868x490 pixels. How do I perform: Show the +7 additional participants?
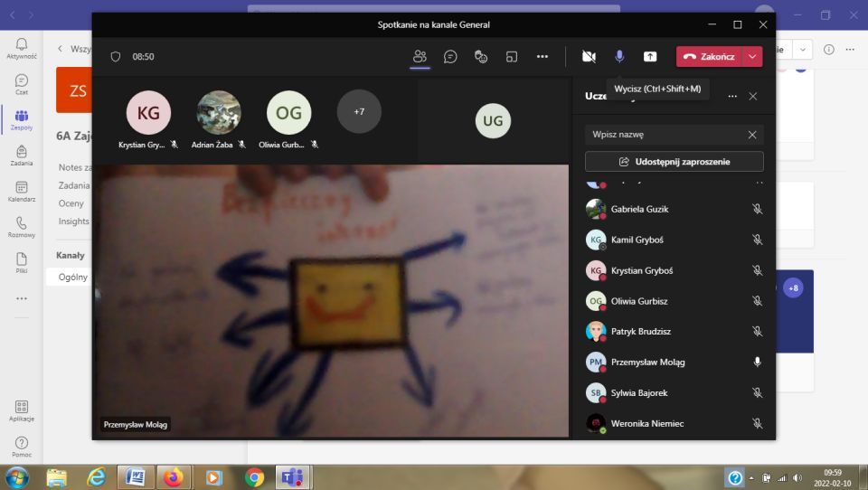tap(359, 112)
